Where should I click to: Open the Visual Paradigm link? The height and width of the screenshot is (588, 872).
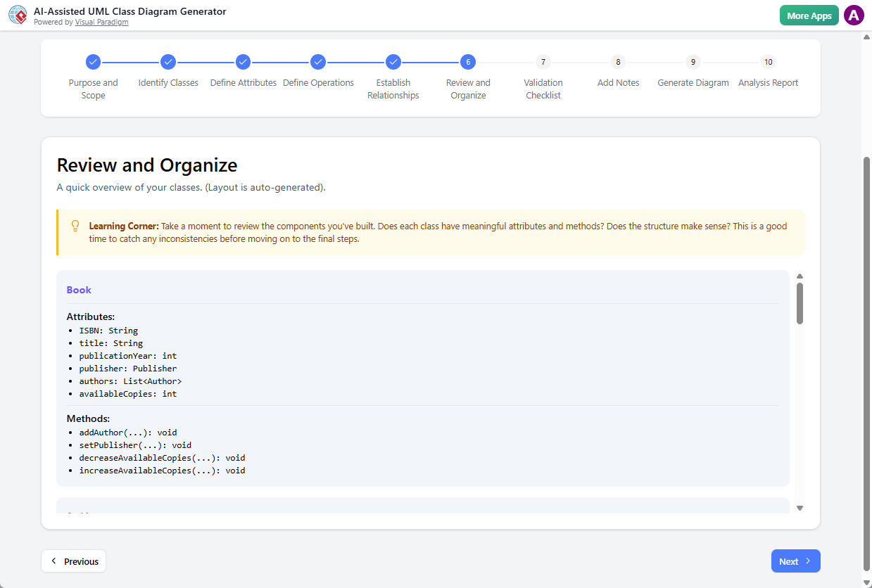(101, 23)
